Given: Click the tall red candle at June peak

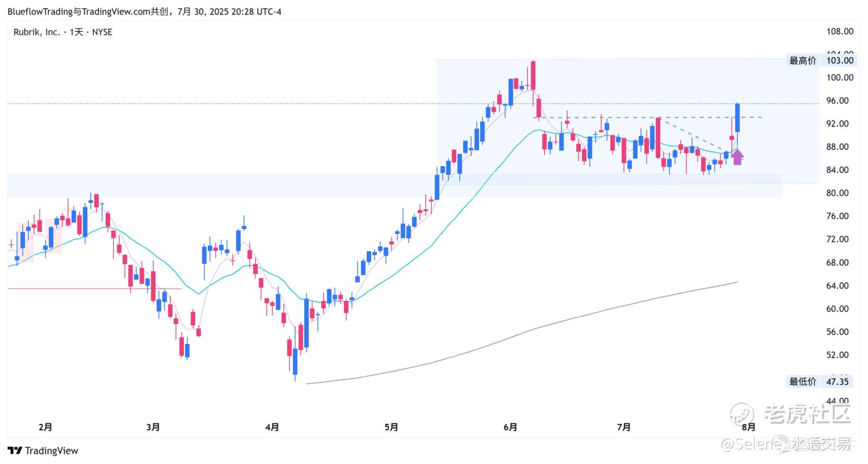Looking at the screenshot, I should coord(533,75).
